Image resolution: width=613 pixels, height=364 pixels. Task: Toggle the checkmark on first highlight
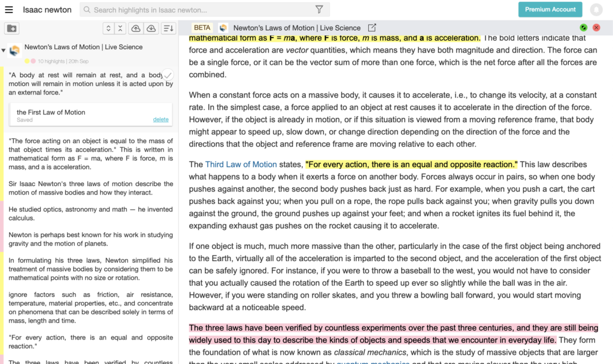pos(168,75)
